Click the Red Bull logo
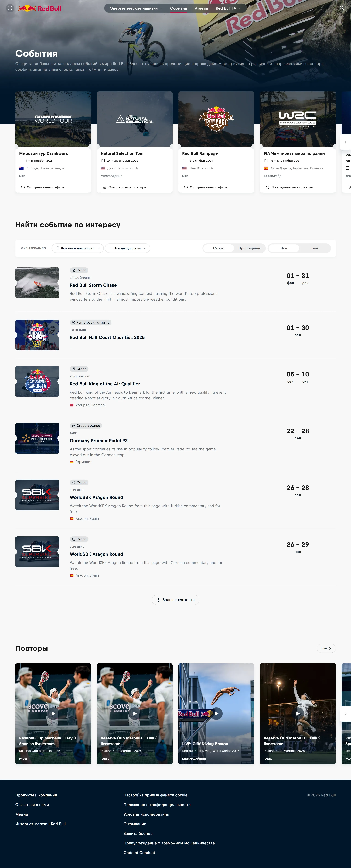This screenshot has width=351, height=868. tap(40, 8)
